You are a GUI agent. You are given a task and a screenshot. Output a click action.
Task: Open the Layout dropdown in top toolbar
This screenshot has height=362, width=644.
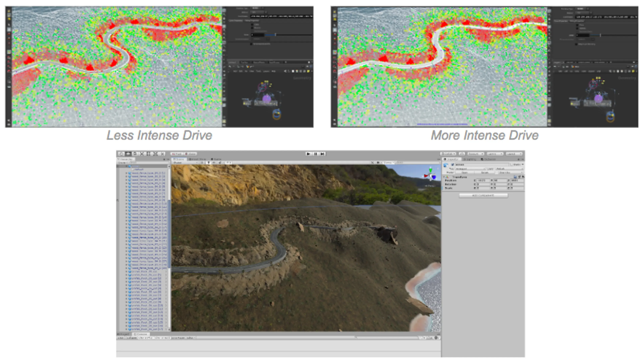coord(514,154)
